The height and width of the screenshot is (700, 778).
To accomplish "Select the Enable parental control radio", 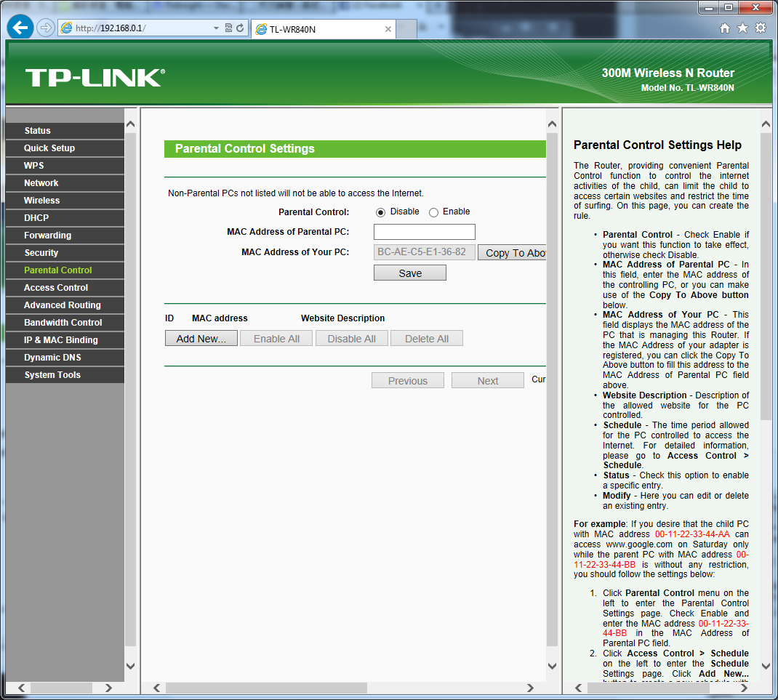I will [x=433, y=212].
